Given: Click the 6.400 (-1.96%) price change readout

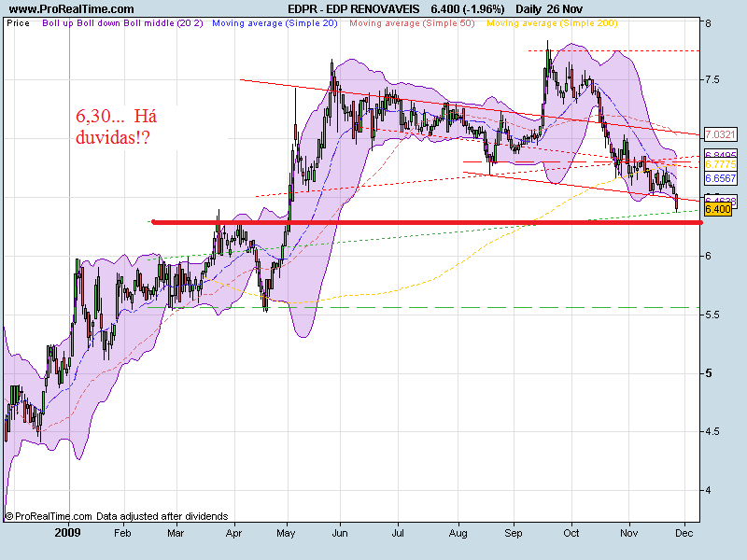Looking at the screenshot, I should coord(468,9).
